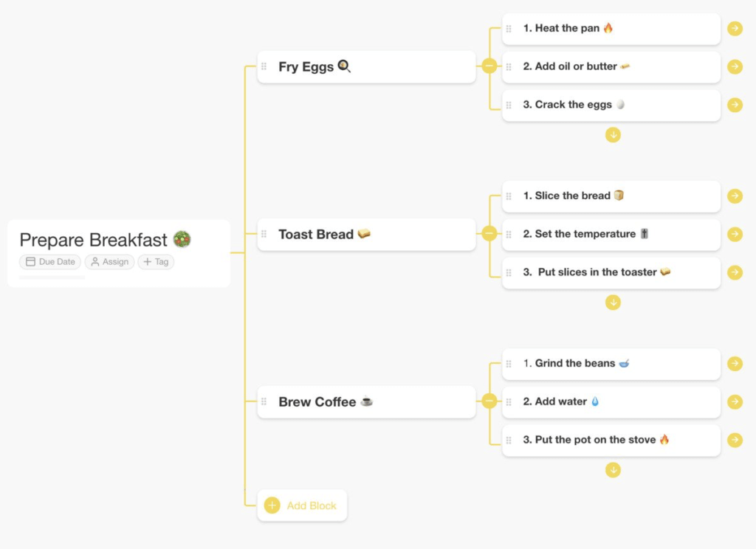The width and height of the screenshot is (756, 549).
Task: Click the yellow arrow beside Heat the pan
Action: coord(735,28)
